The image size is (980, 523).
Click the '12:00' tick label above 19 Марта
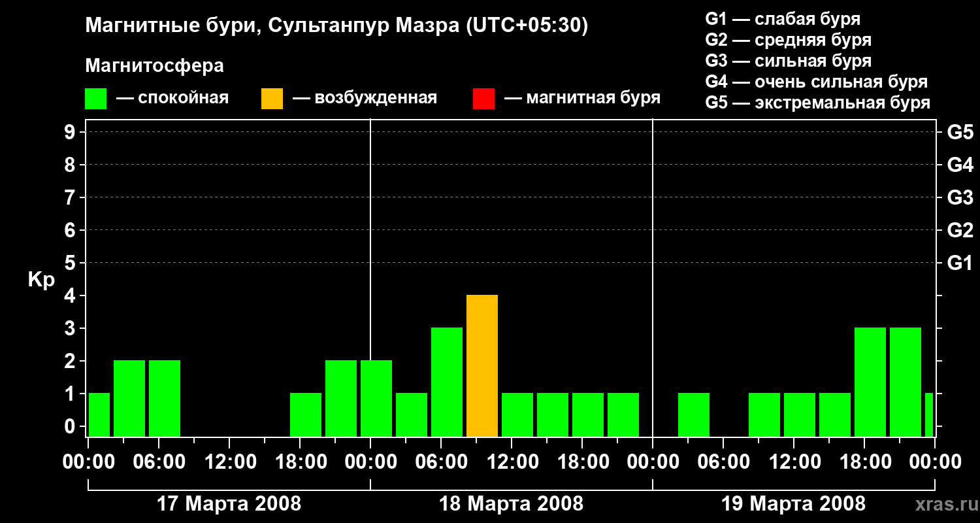click(x=794, y=462)
